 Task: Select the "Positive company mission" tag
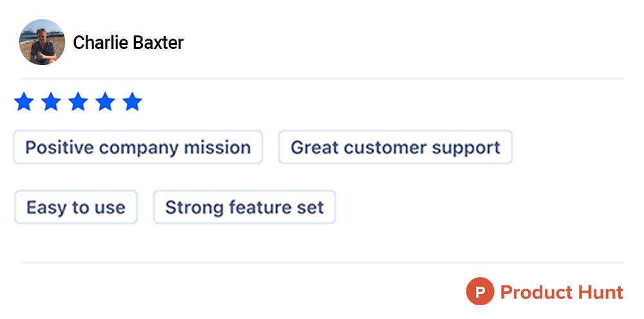click(x=138, y=148)
